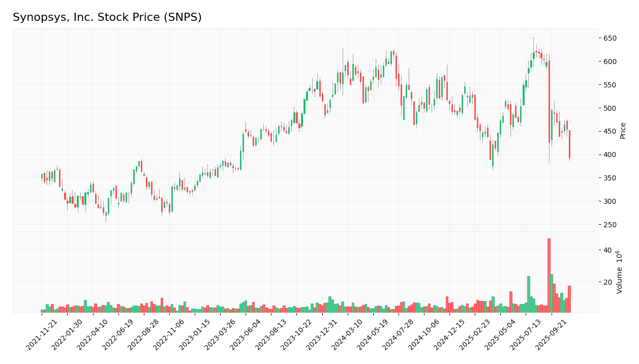Viewport: 639px width, 364px height.
Task: Click the chart title Synopsys, Inc. Stock Price (SNPS)
Action: (107, 17)
